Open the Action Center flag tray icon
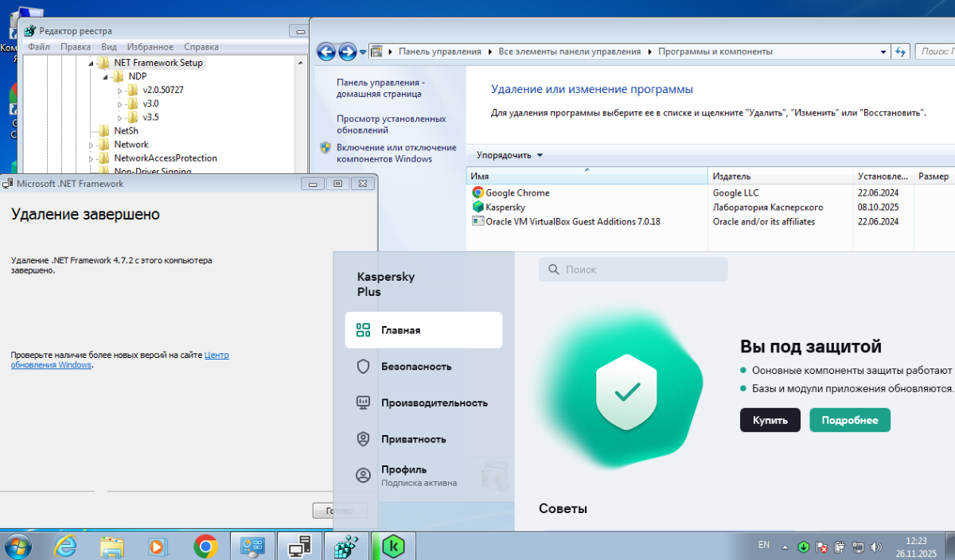 [x=822, y=546]
